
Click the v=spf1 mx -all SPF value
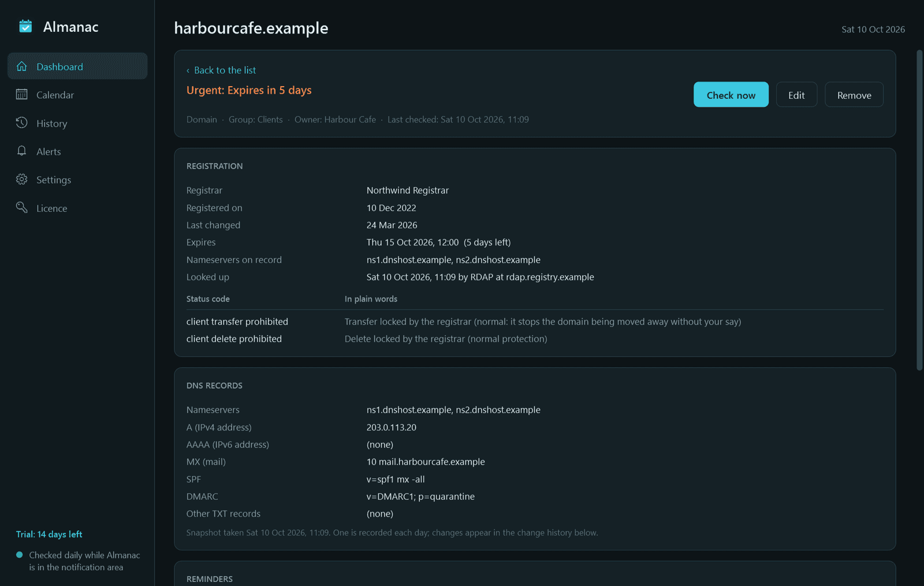(x=396, y=479)
